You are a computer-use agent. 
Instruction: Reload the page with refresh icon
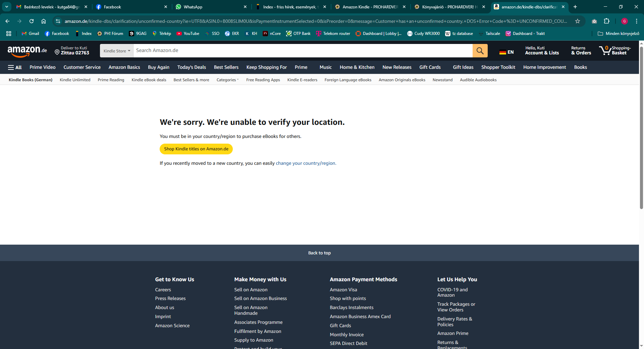32,21
